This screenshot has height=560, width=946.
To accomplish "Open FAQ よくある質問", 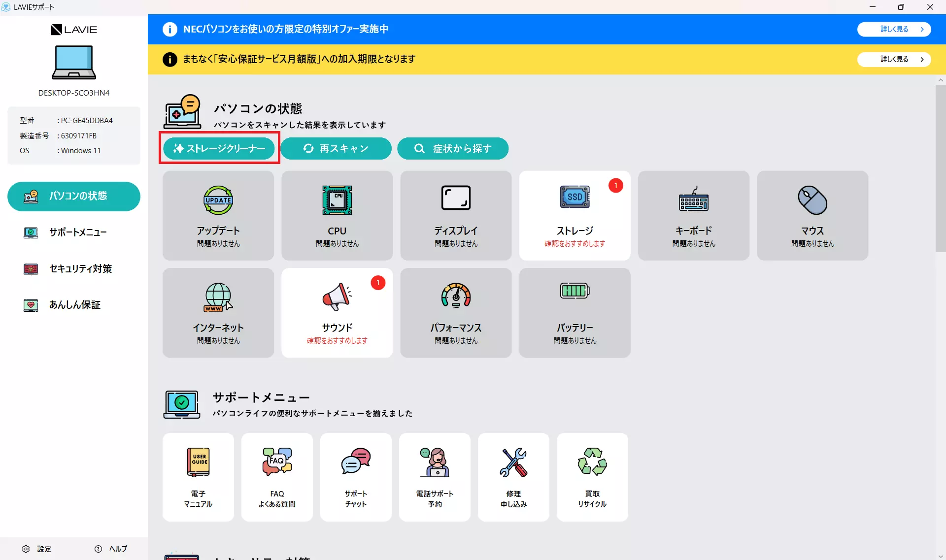I will [x=277, y=477].
